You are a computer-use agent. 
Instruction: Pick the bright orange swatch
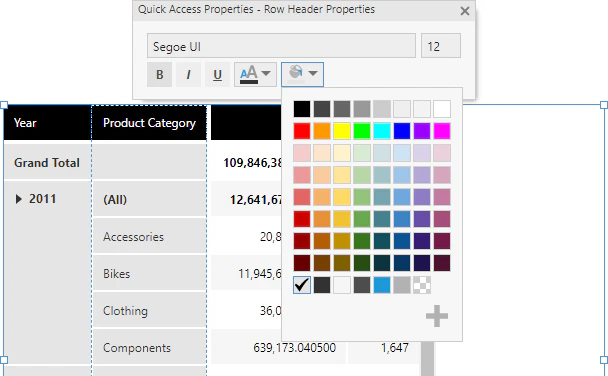[322, 131]
